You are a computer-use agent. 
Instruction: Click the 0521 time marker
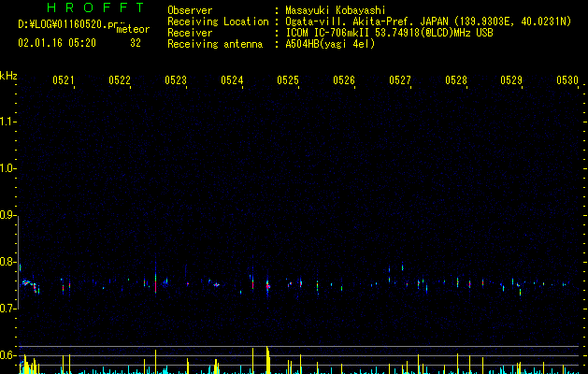63,80
